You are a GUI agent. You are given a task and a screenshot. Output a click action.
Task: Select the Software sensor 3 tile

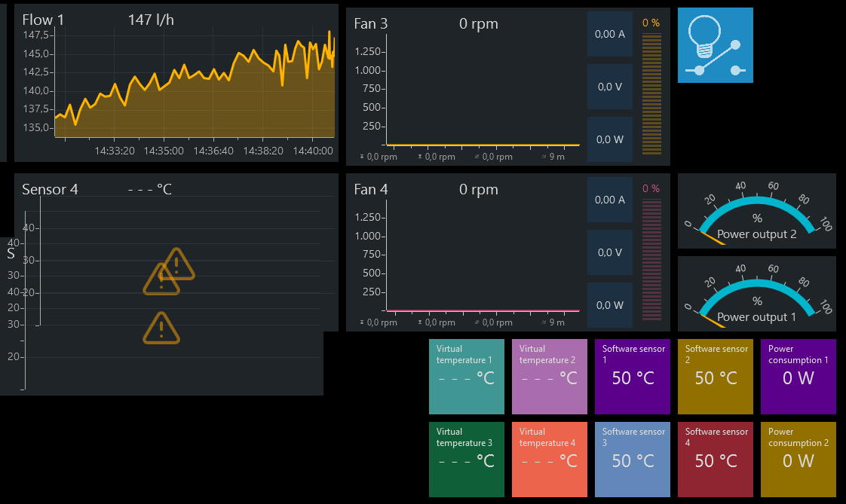coord(633,460)
